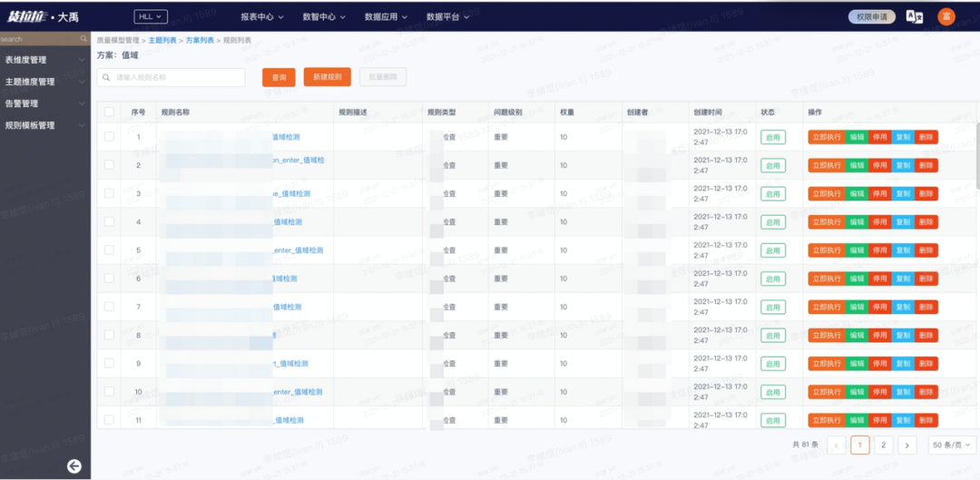Check the checkbox for row 7
Image resolution: width=980 pixels, height=480 pixels.
tap(110, 307)
